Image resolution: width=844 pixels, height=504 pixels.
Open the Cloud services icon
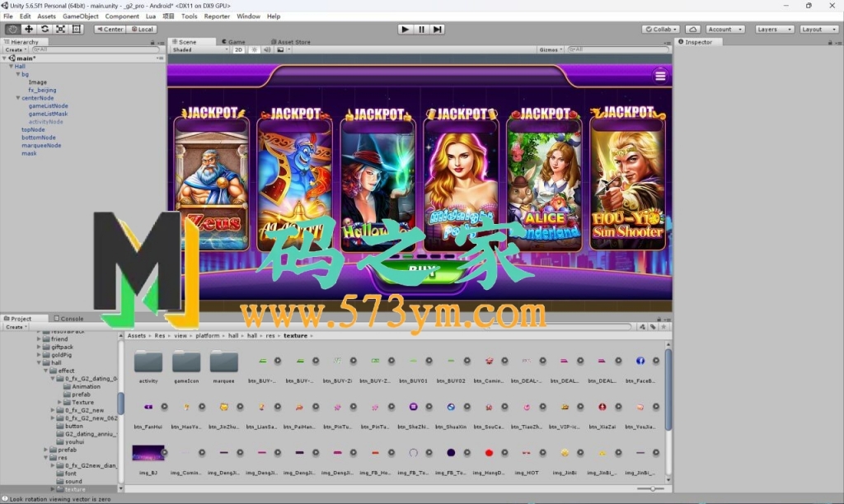click(692, 29)
